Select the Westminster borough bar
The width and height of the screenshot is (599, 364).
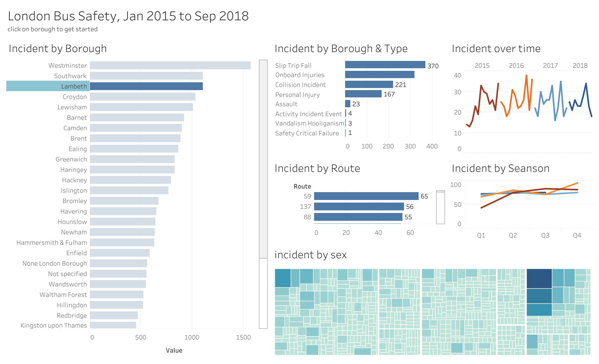pyautogui.click(x=170, y=65)
